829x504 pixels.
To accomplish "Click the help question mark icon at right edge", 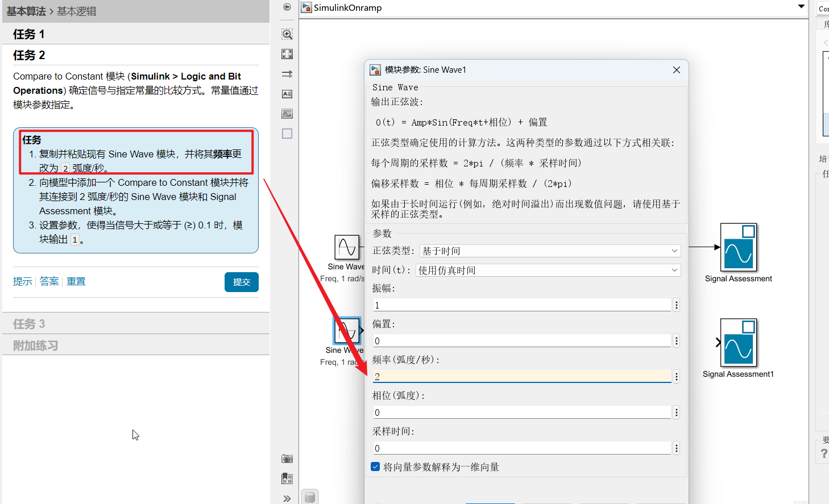I will 824,453.
